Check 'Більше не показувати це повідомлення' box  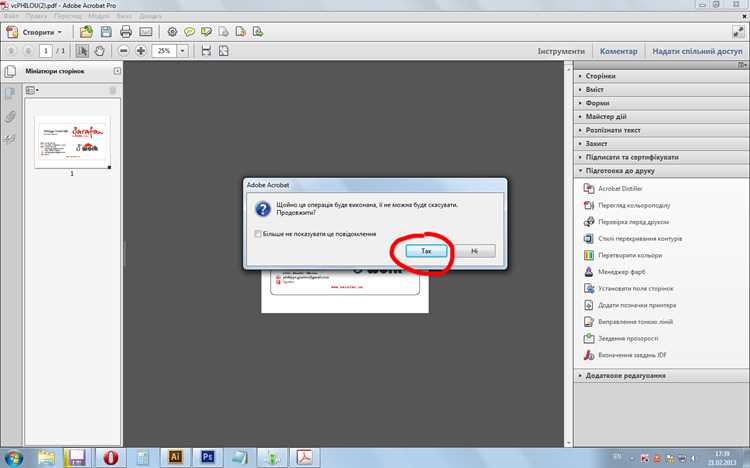click(x=258, y=234)
